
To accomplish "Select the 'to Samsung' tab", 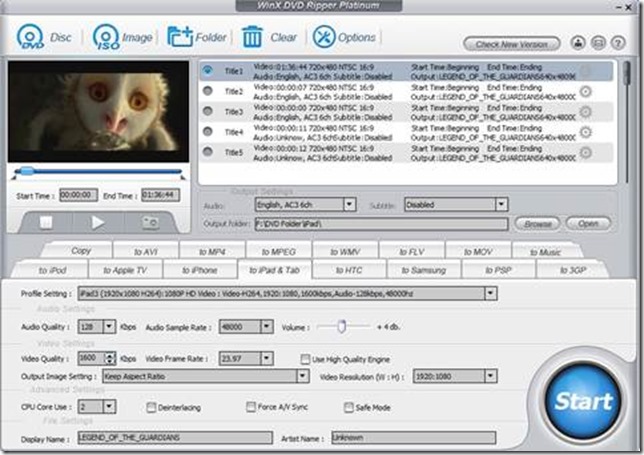I will [x=431, y=270].
